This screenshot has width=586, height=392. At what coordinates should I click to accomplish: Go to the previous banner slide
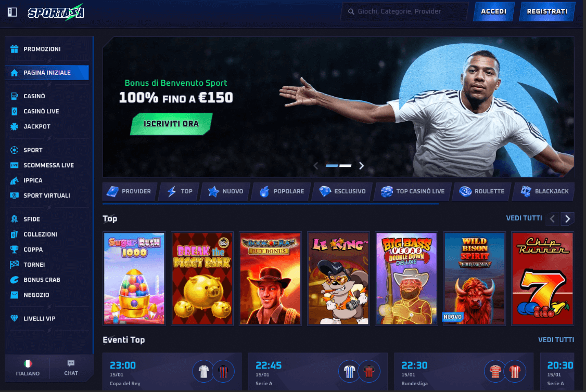(x=316, y=166)
